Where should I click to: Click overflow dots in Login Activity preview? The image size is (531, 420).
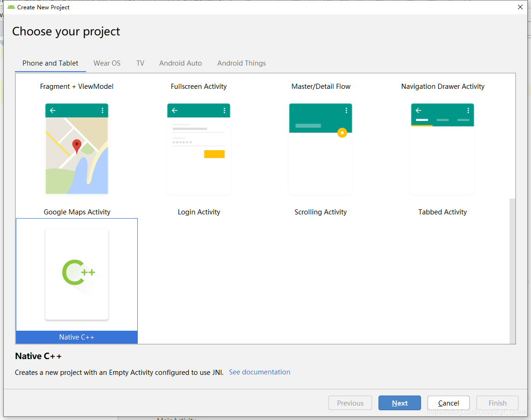pos(224,110)
